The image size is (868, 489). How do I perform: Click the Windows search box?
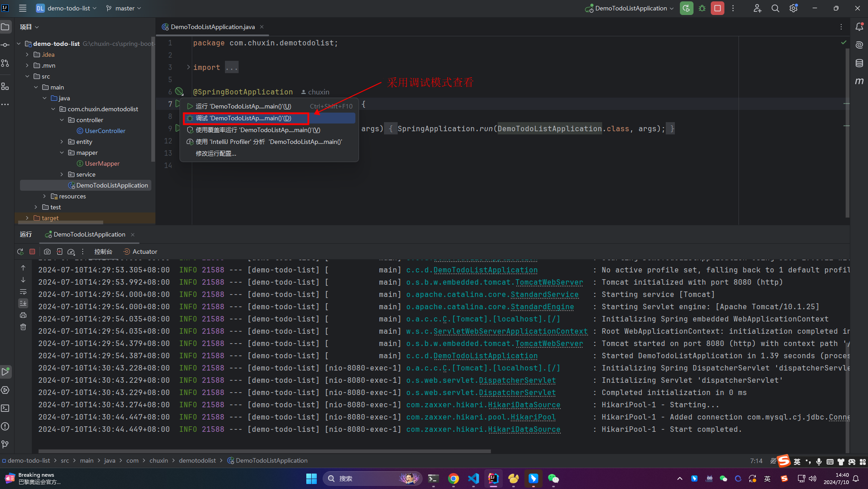click(x=372, y=479)
